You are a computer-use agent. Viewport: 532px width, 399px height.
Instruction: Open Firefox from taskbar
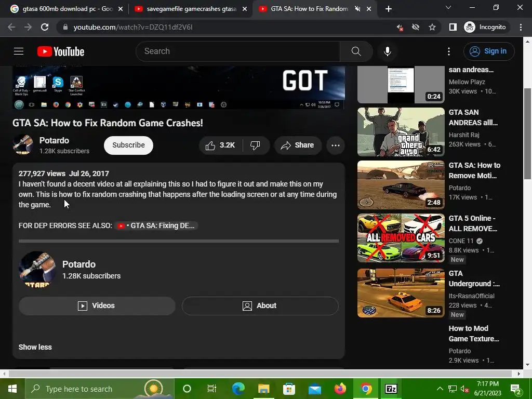(x=340, y=389)
